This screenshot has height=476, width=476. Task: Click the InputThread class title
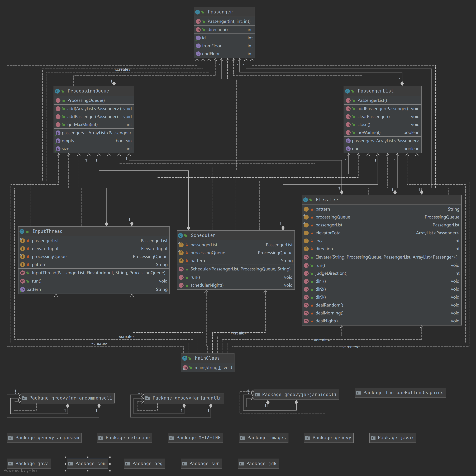(47, 231)
